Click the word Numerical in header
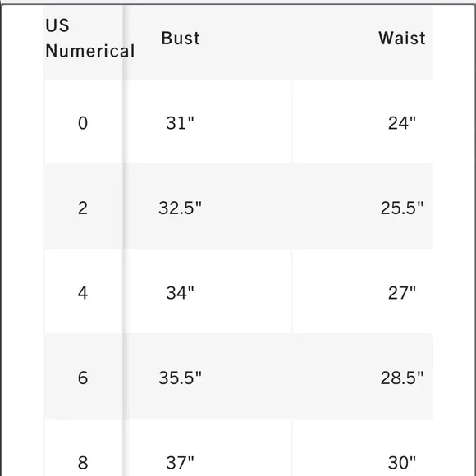Image resolution: width=476 pixels, height=476 pixels. click(x=89, y=51)
